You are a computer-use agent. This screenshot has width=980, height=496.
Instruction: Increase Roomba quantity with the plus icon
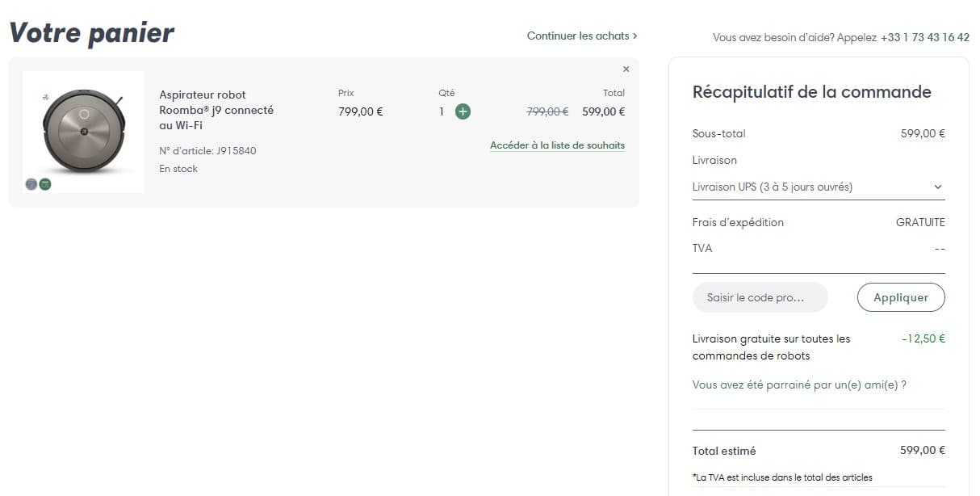463,111
